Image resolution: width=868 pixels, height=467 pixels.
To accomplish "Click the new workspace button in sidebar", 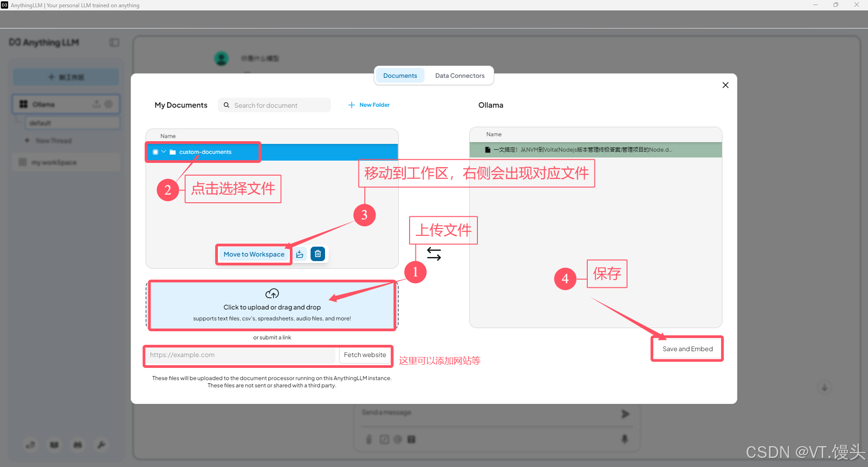I will (66, 77).
